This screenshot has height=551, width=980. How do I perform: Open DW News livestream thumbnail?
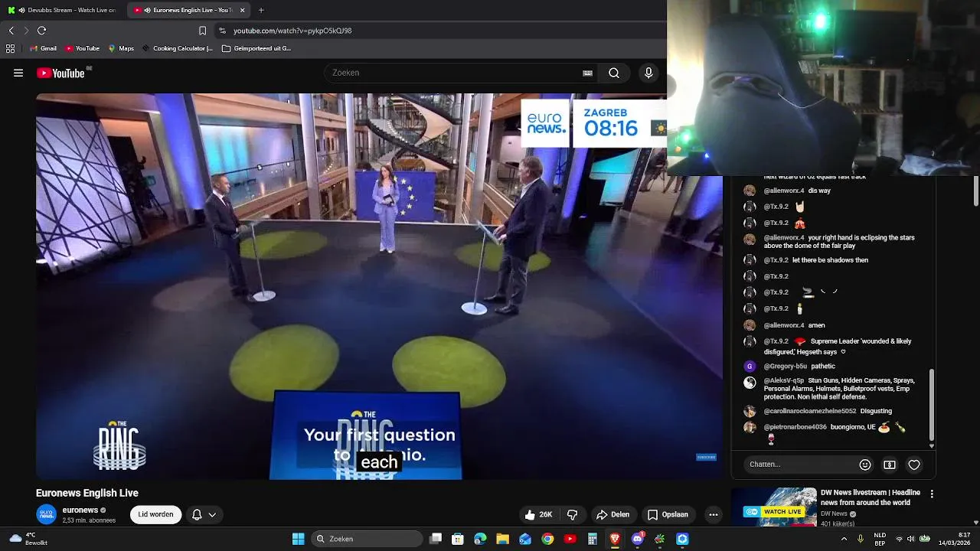774,507
